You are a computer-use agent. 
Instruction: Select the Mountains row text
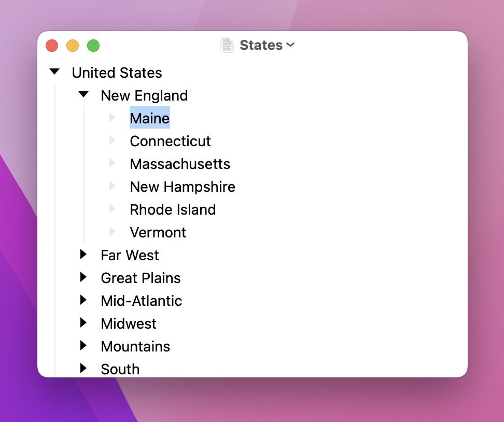coord(136,346)
